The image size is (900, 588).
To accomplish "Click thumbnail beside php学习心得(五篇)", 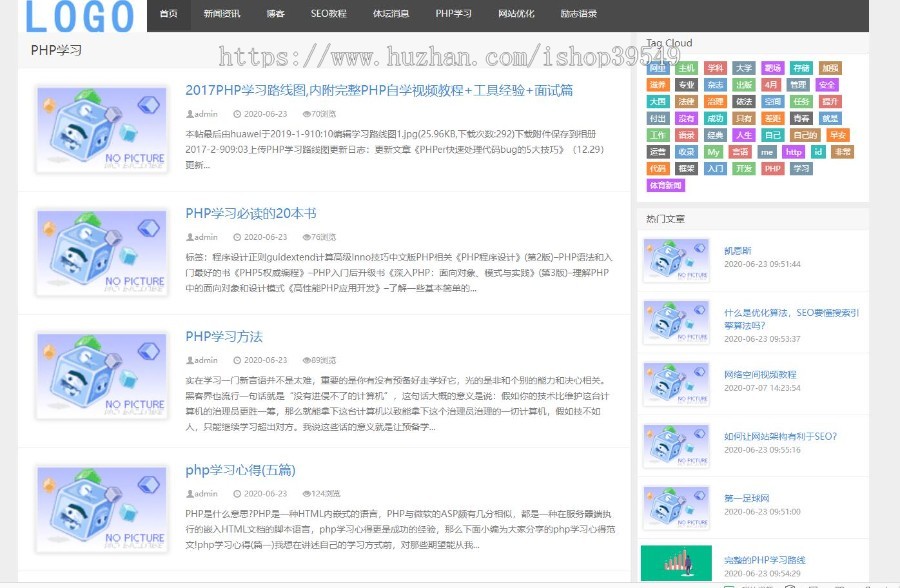I will [102, 509].
